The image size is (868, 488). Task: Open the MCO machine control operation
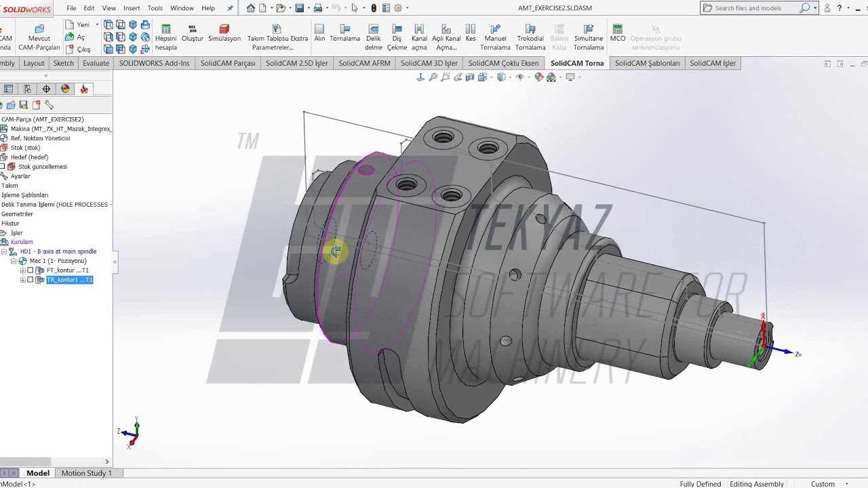pos(618,34)
